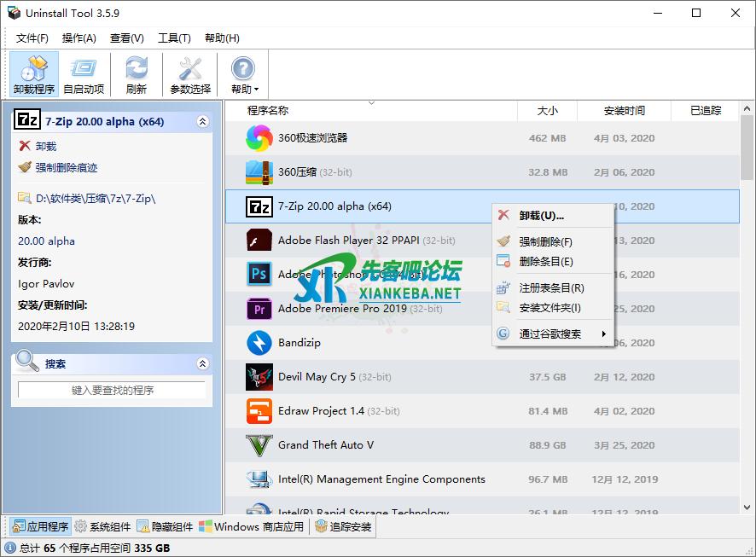This screenshot has width=756, height=557.
Task: Open 参数选择 preferences toolbar icon
Action: 190,74
